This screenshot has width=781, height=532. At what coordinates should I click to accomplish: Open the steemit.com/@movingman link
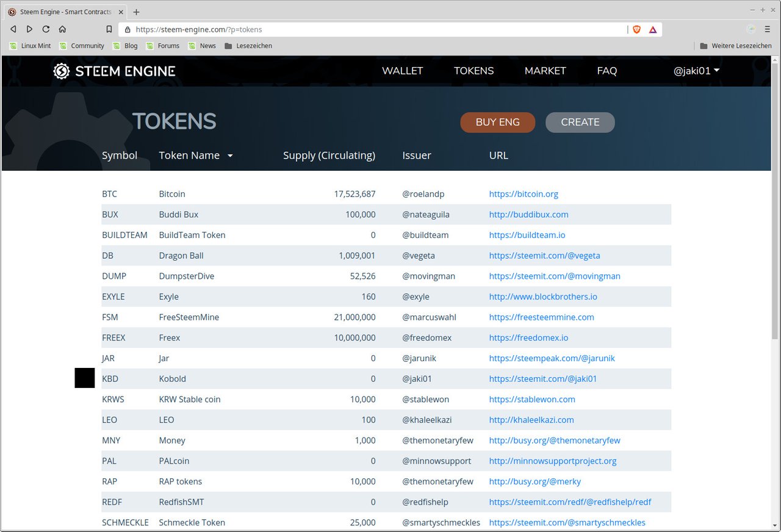click(x=555, y=276)
